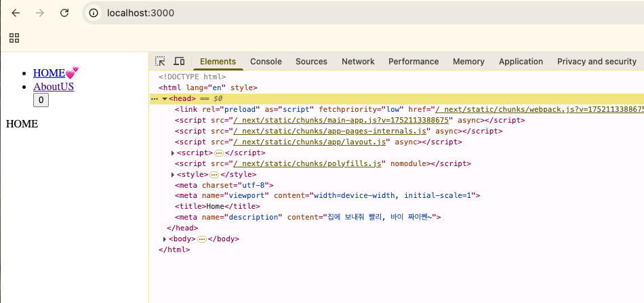Open the Sources tab
Image resolution: width=644 pixels, height=303 pixels.
coord(311,62)
